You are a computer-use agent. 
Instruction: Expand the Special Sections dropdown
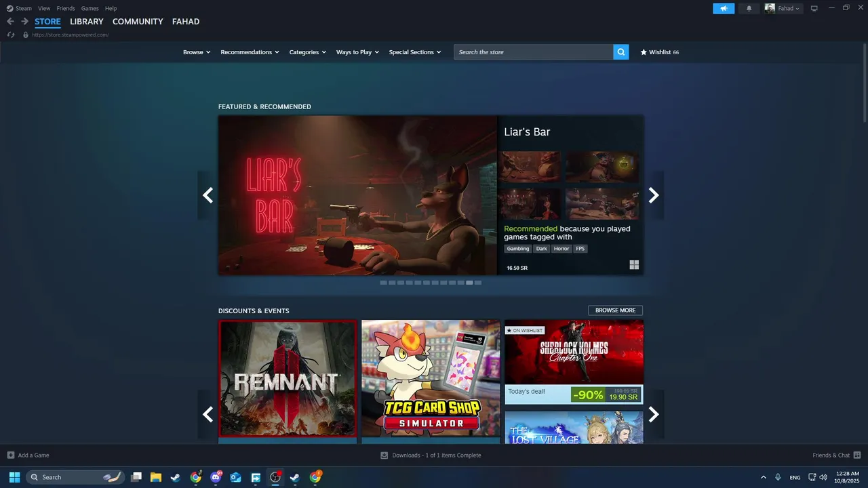[x=415, y=52]
